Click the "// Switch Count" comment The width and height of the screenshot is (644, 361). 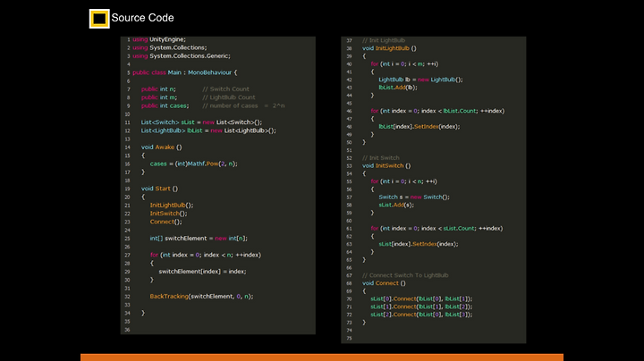tap(225, 89)
